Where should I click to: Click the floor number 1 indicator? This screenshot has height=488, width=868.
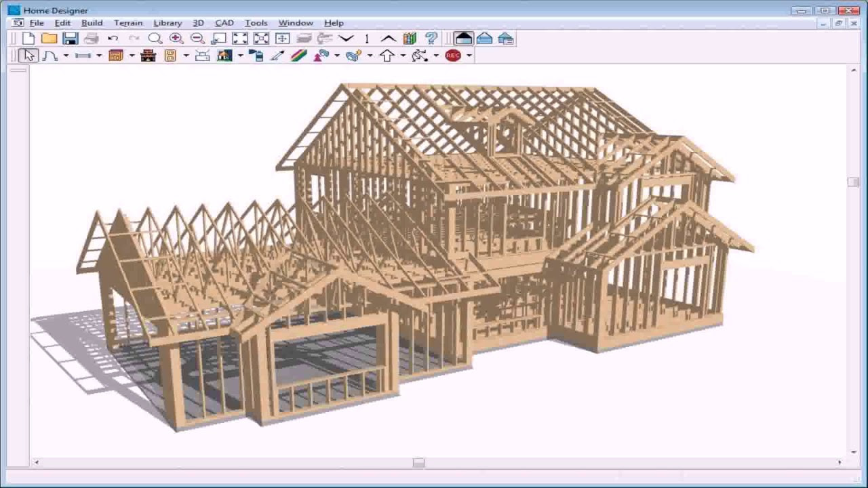pos(367,39)
